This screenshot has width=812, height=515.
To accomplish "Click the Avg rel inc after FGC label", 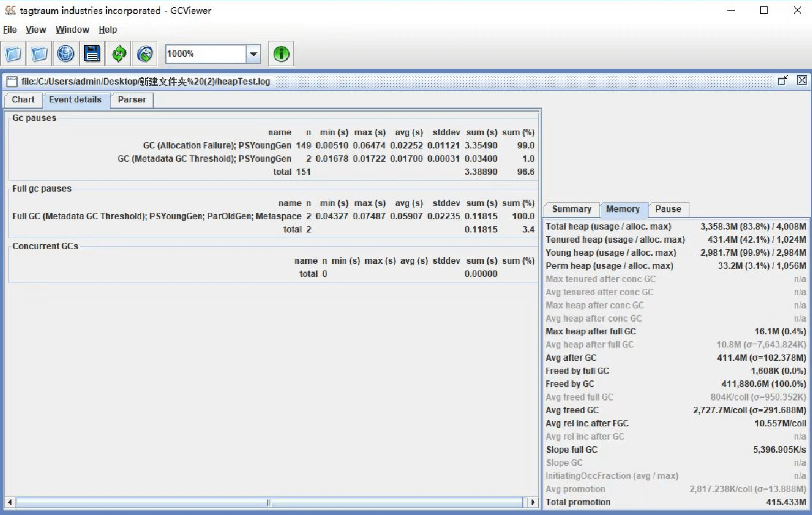I will tap(587, 424).
